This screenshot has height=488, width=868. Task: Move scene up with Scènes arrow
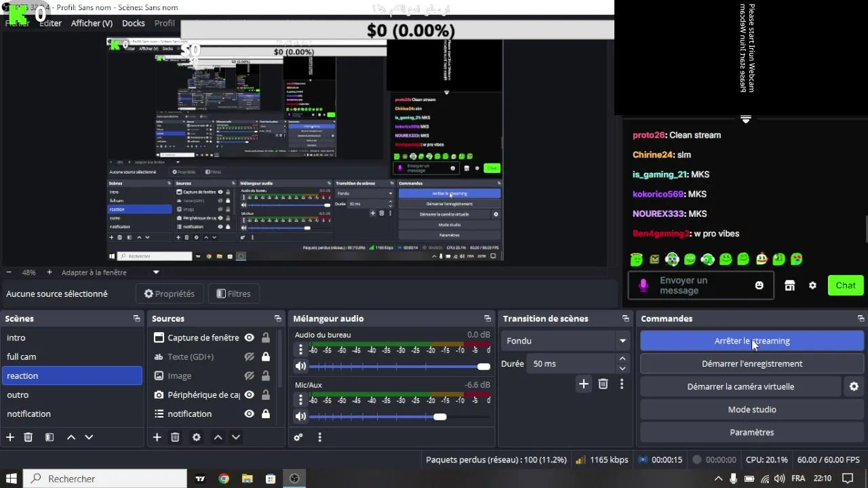[x=71, y=437]
